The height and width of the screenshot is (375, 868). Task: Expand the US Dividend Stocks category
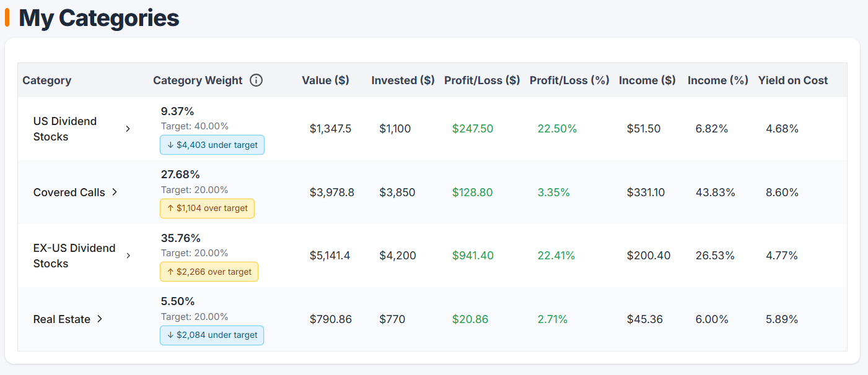(x=128, y=129)
